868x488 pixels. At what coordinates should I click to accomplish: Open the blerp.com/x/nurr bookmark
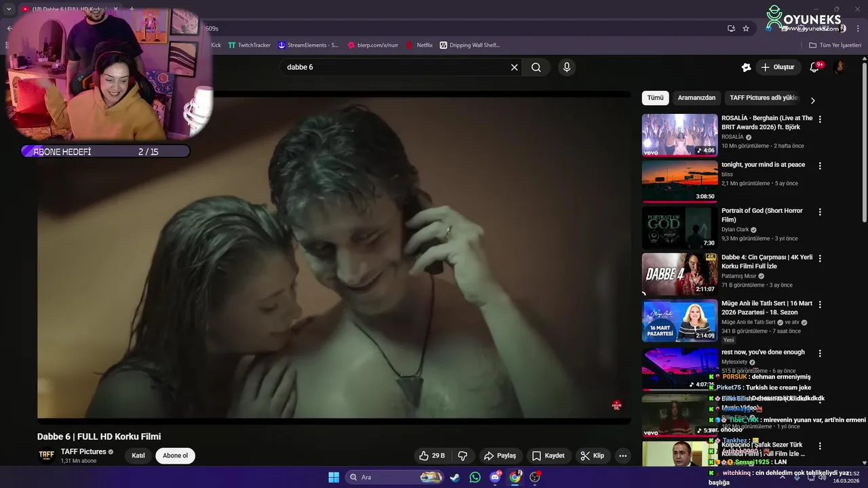[372, 45]
